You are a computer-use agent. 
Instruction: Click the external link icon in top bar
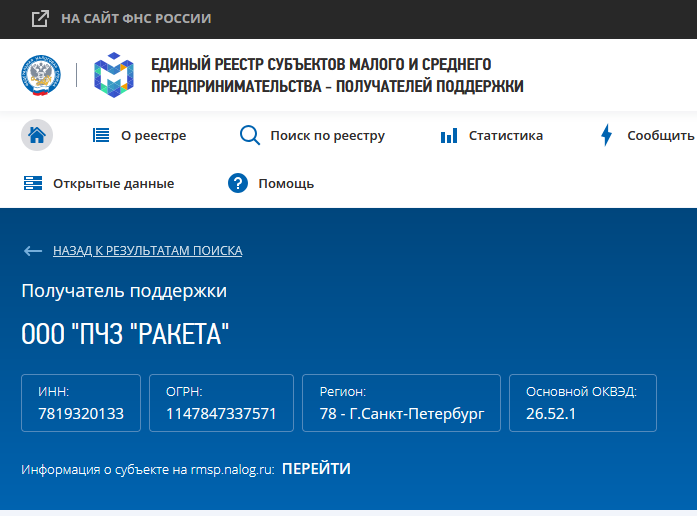(x=40, y=19)
